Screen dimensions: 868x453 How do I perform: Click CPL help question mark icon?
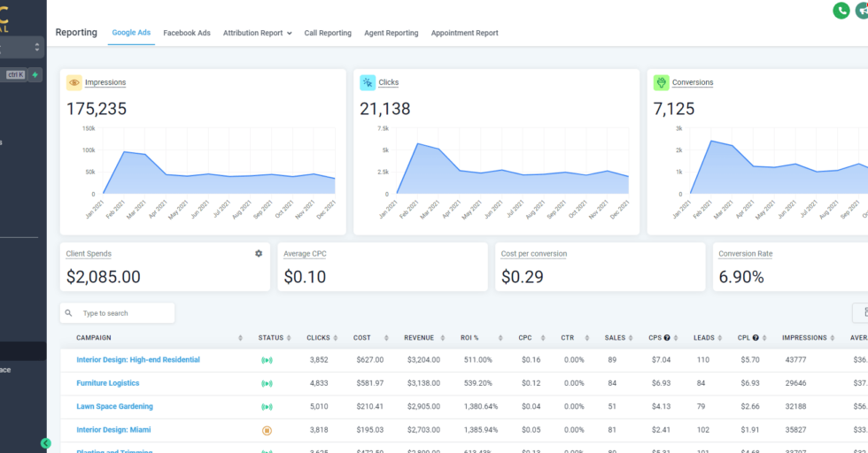point(756,338)
